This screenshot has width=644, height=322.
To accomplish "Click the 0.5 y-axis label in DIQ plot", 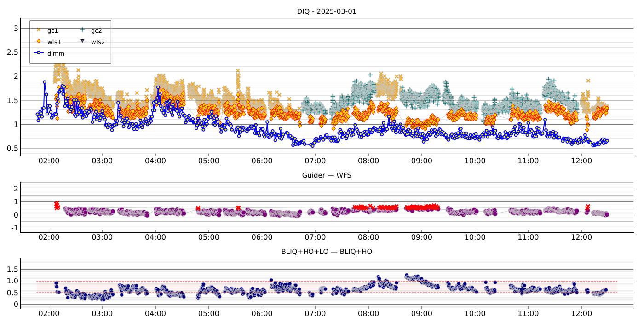I will pos(12,148).
